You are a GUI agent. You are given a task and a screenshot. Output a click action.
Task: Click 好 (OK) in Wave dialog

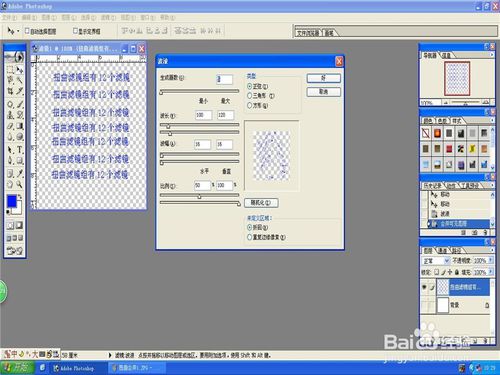coord(323,78)
